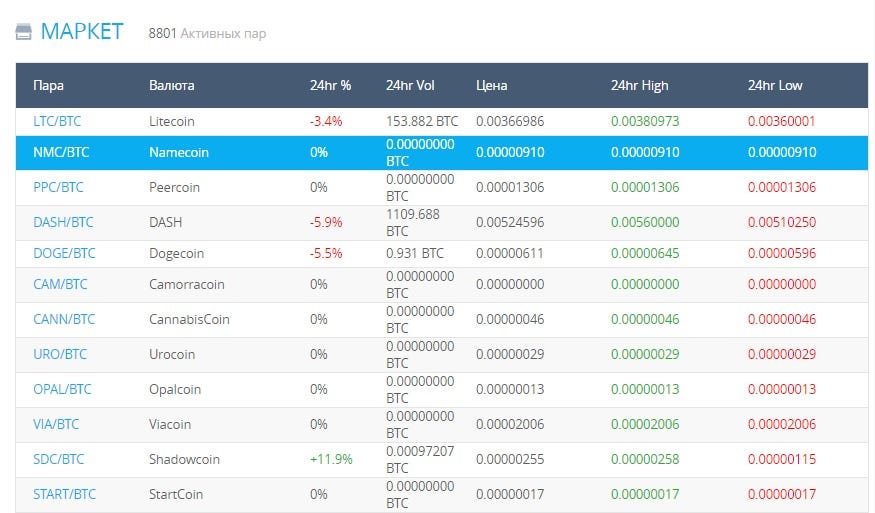This screenshot has width=875, height=513.
Task: Open the START/BTC pair link
Action: click(x=64, y=494)
